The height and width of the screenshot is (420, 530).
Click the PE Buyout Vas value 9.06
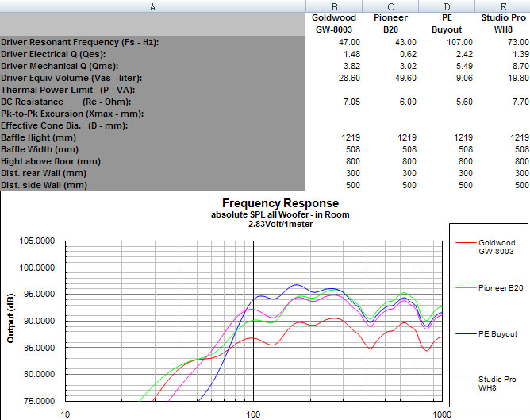464,78
